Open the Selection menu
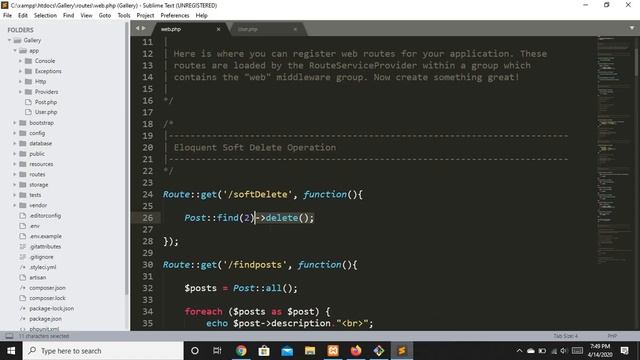 (45, 15)
